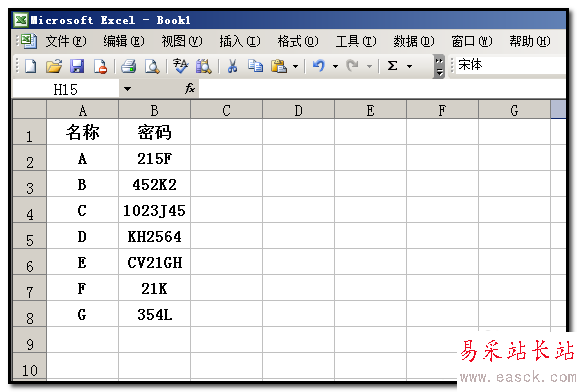Image resolution: width=577 pixels, height=392 pixels.
Task: Click the cell in column A containing A
Action: pos(82,158)
